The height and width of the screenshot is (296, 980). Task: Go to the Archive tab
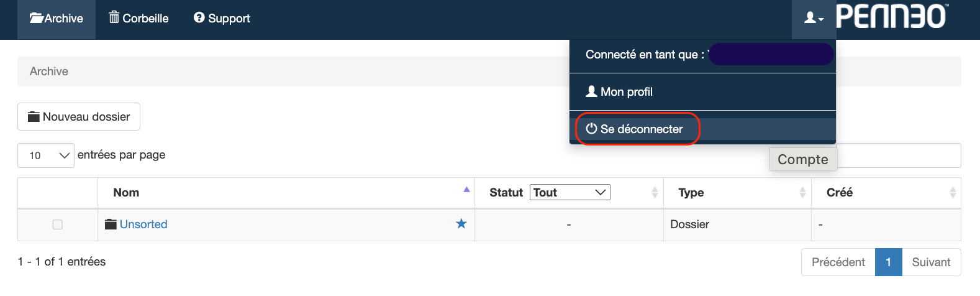click(57, 19)
